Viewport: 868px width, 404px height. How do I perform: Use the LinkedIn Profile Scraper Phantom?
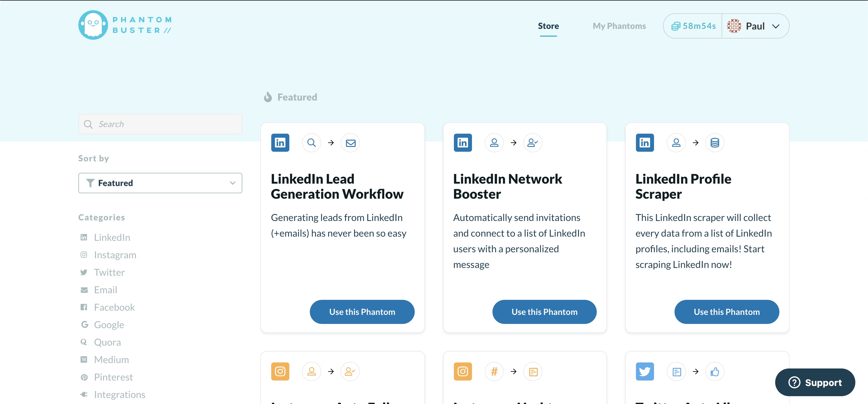[x=726, y=312]
